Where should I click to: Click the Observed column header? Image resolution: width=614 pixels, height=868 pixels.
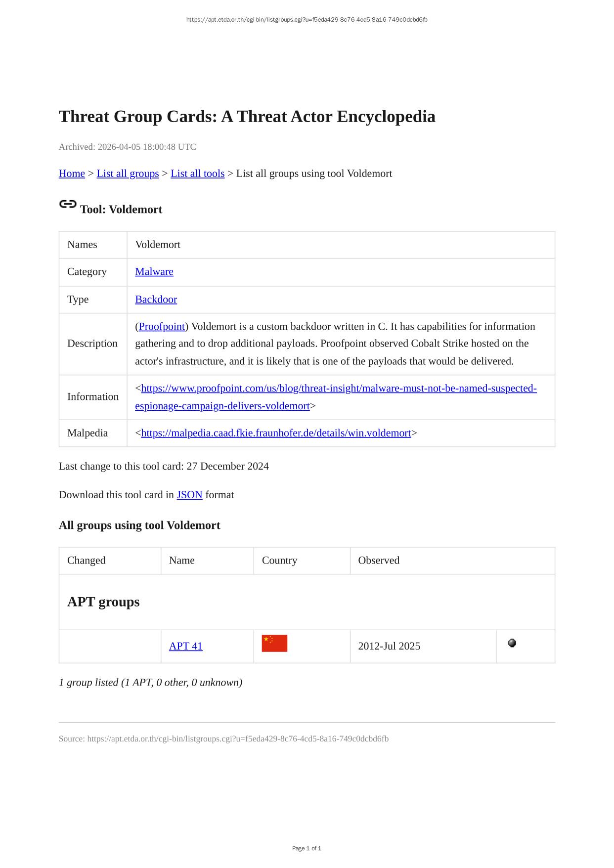[x=379, y=561]
